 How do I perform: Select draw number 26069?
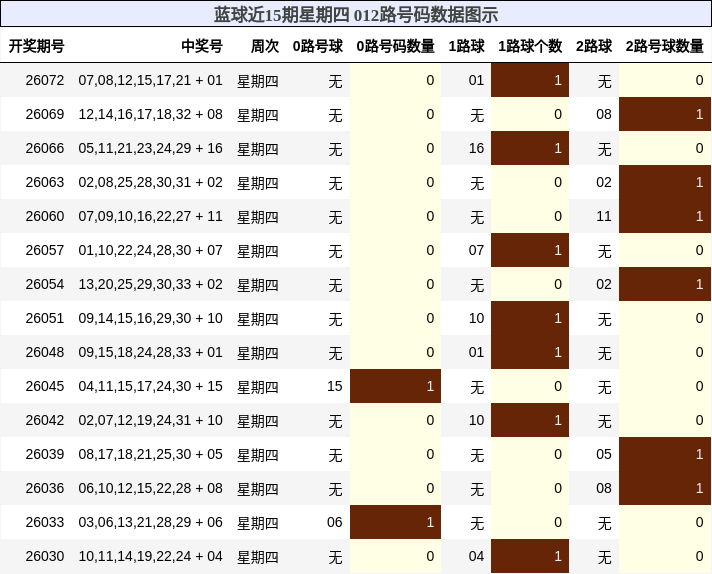click(45, 114)
